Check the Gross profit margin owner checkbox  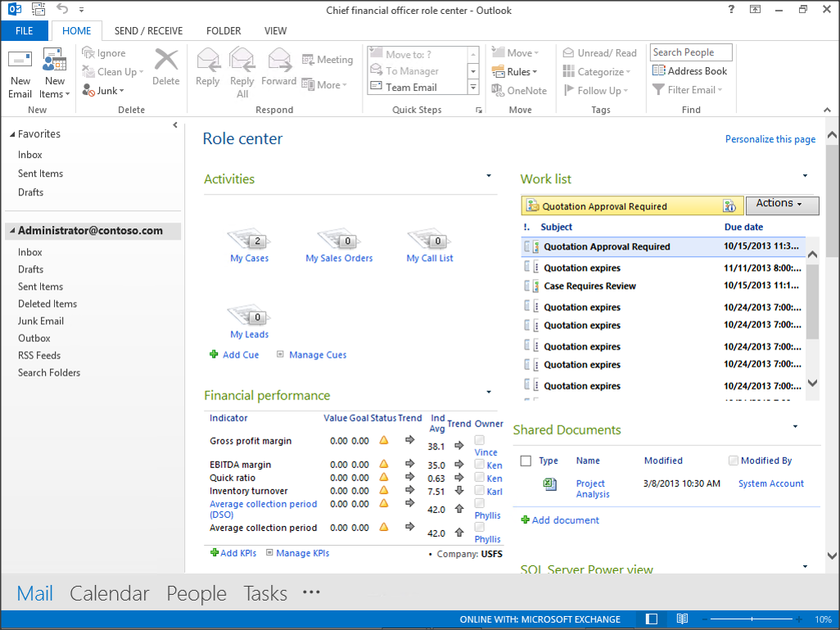(x=480, y=441)
